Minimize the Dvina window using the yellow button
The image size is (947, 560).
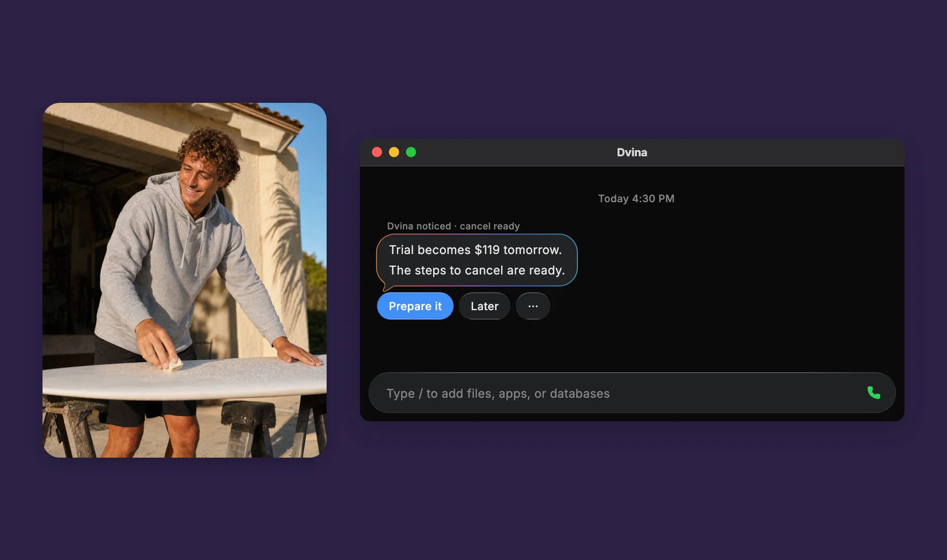[x=394, y=153]
